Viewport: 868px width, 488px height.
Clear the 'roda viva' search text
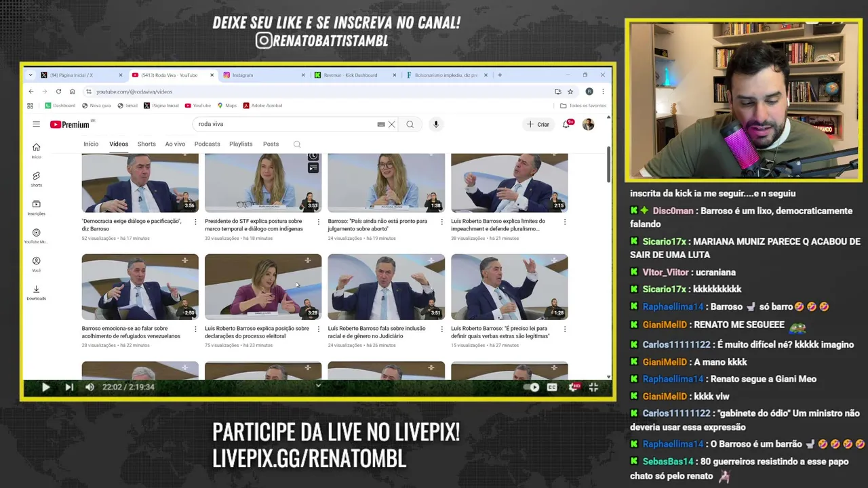(x=392, y=125)
